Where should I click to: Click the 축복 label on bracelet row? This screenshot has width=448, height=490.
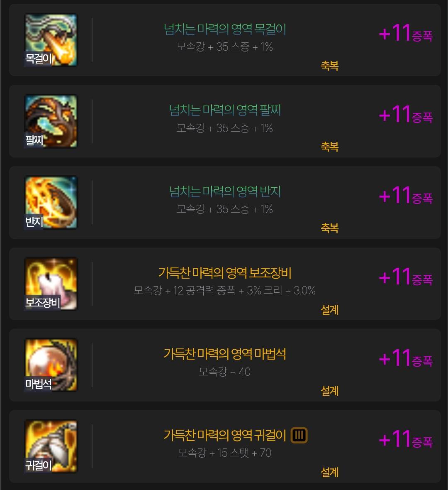[x=330, y=147]
